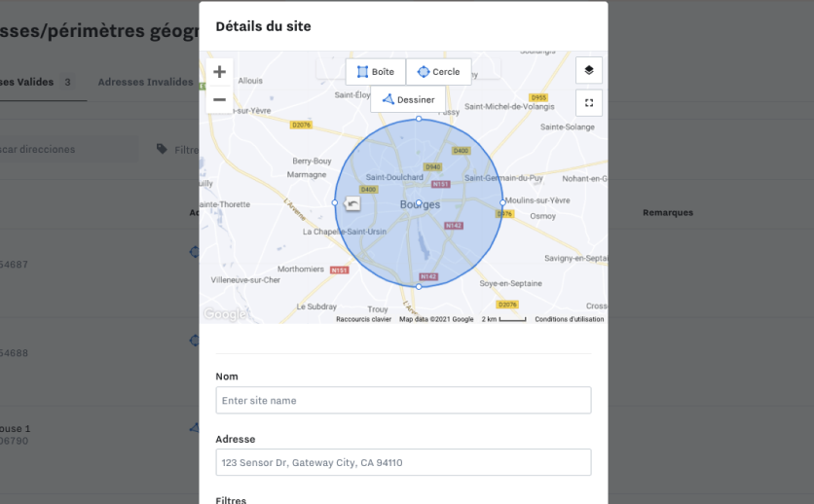This screenshot has width=814, height=504.
Task: Open Raccourcis clavier link on map
Action: coord(363,319)
